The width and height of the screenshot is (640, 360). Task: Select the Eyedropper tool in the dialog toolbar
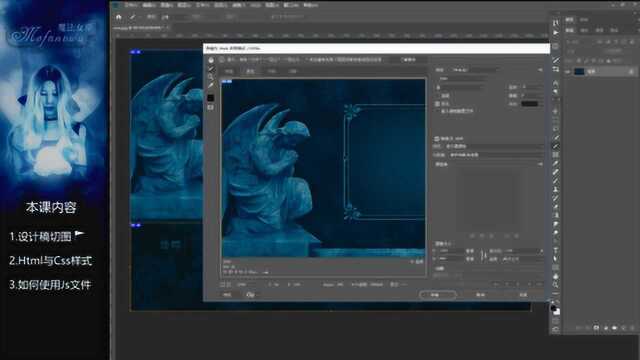pos(211,86)
